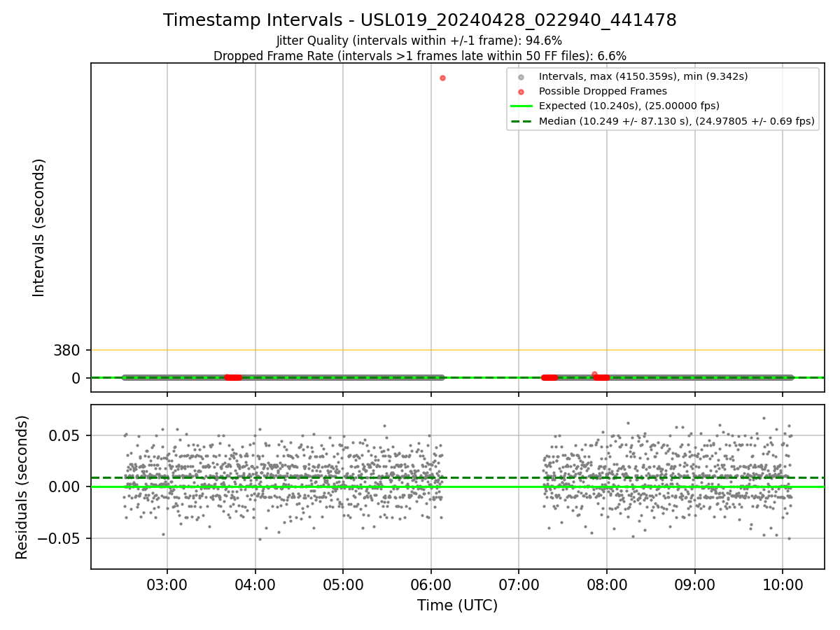The width and height of the screenshot is (840, 630).
Task: Click the isolated red outlier point near the top
Action: tap(442, 78)
